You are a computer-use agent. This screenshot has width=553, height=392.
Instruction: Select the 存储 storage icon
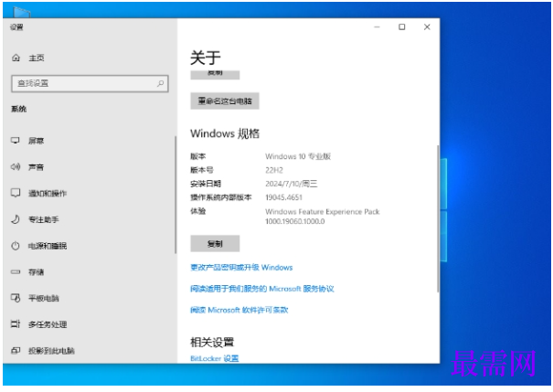pos(16,271)
